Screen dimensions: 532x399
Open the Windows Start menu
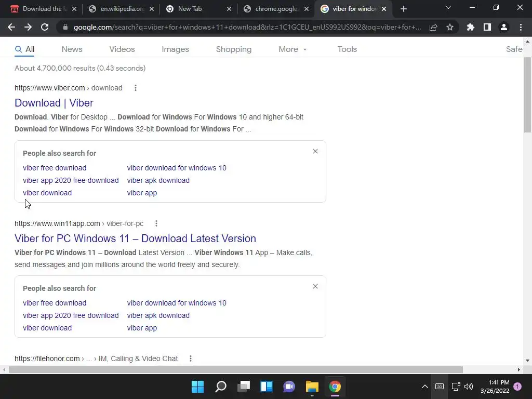[x=198, y=387]
